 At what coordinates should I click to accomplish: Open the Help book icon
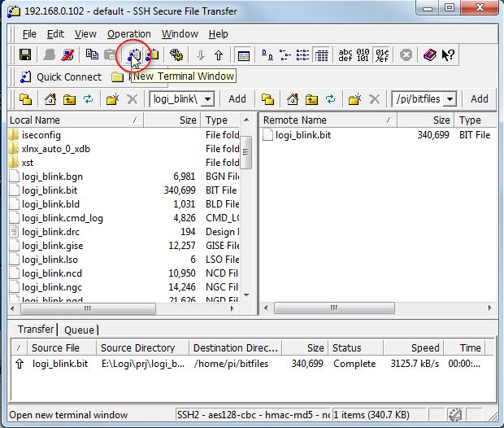tap(430, 55)
